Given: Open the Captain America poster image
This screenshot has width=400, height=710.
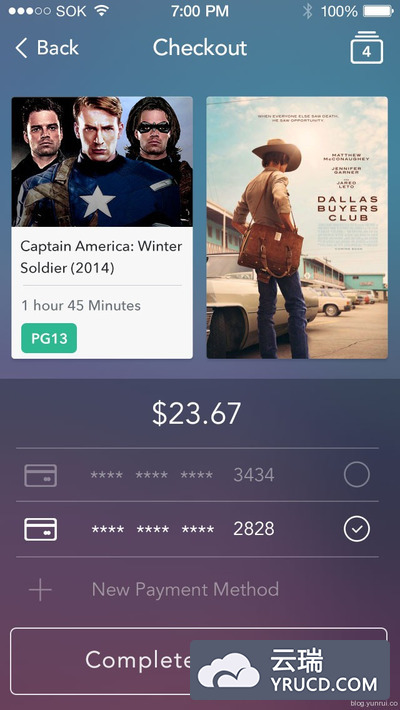Looking at the screenshot, I should tap(102, 162).
